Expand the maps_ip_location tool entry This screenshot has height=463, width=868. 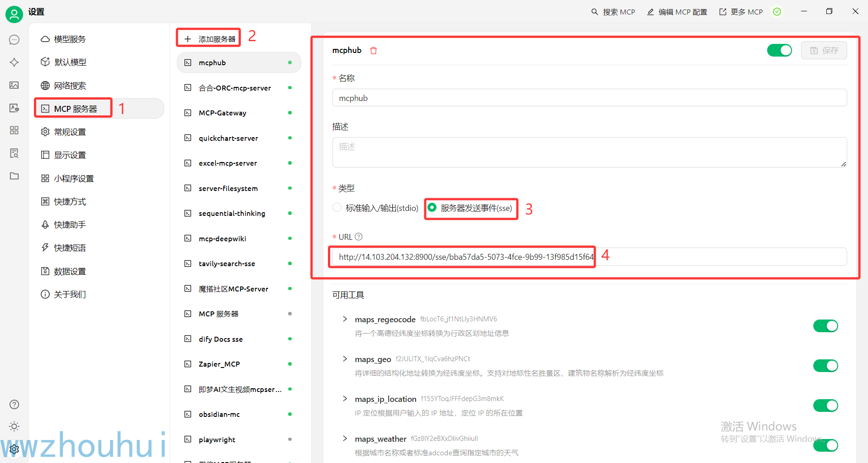pyautogui.click(x=345, y=399)
